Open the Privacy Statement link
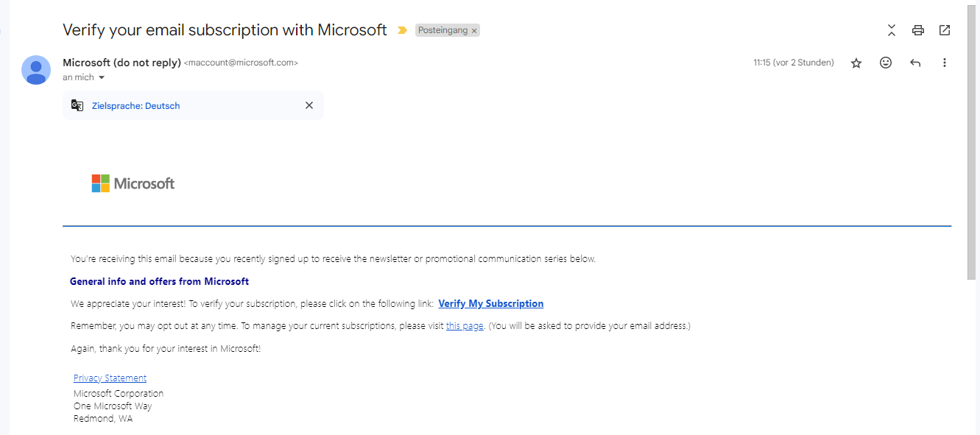 (x=110, y=378)
